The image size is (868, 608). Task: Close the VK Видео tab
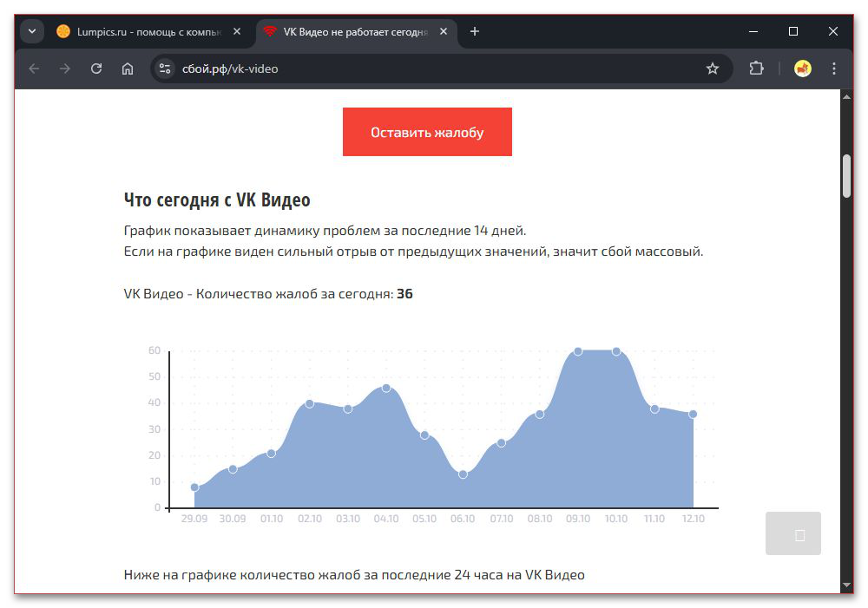pos(444,31)
